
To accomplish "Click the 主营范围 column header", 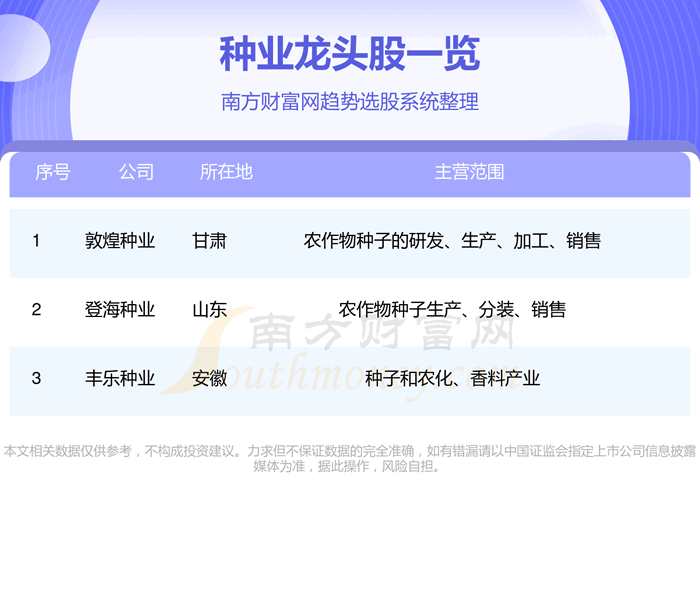I will coord(469,172).
